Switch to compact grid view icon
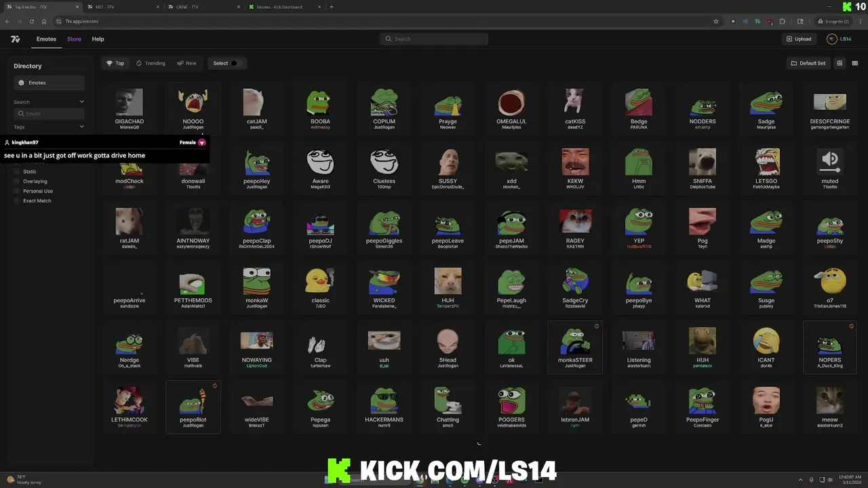Screen dimensions: 868x488 pyautogui.click(x=855, y=63)
